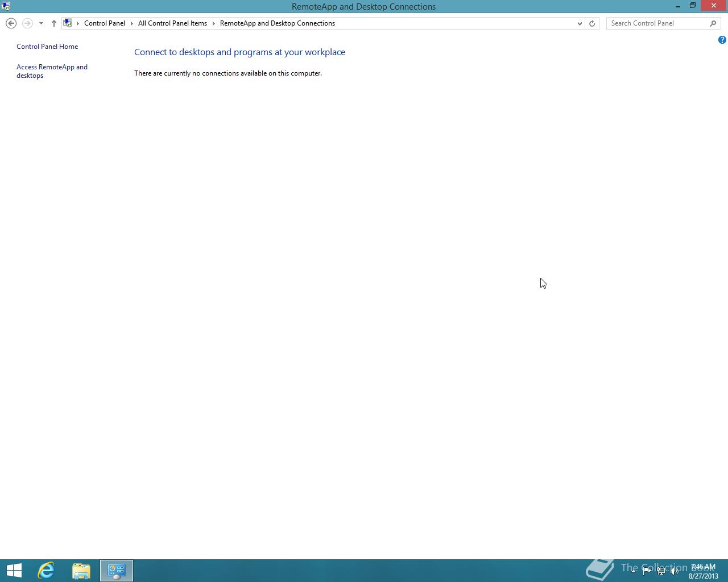Select All Control Panel Items breadcrumb
Image resolution: width=728 pixels, height=582 pixels.
click(172, 23)
